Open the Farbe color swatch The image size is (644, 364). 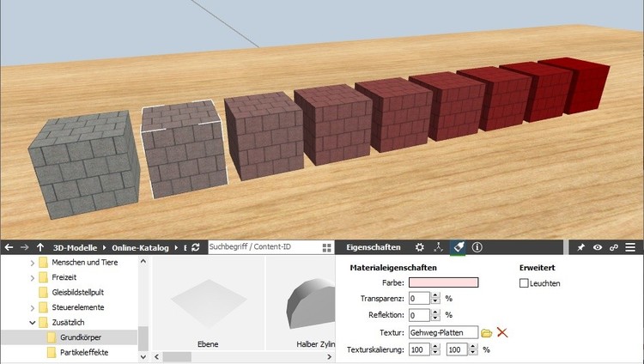[443, 282]
